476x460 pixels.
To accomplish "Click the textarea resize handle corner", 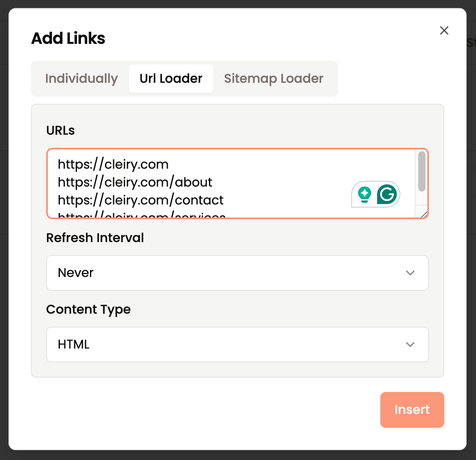I will 424,214.
